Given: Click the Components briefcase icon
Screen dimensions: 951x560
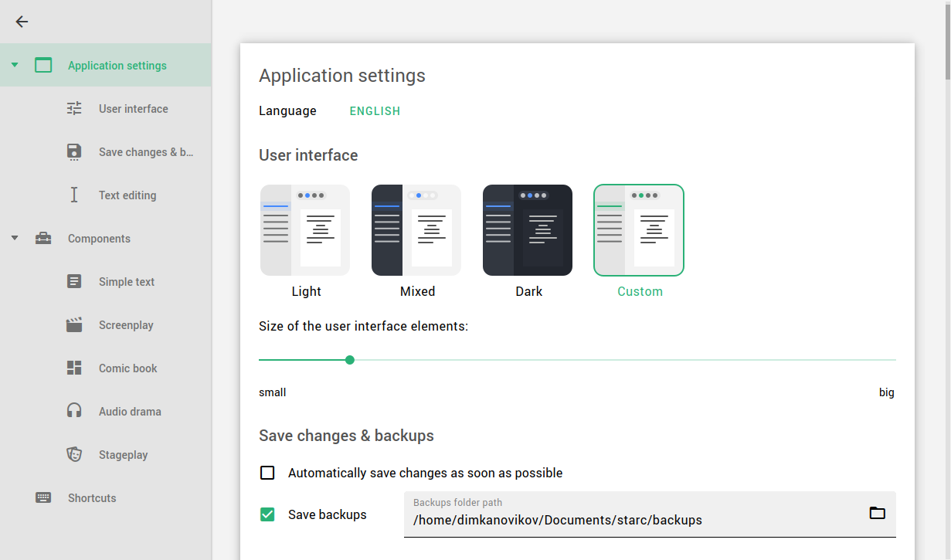Looking at the screenshot, I should tap(43, 239).
